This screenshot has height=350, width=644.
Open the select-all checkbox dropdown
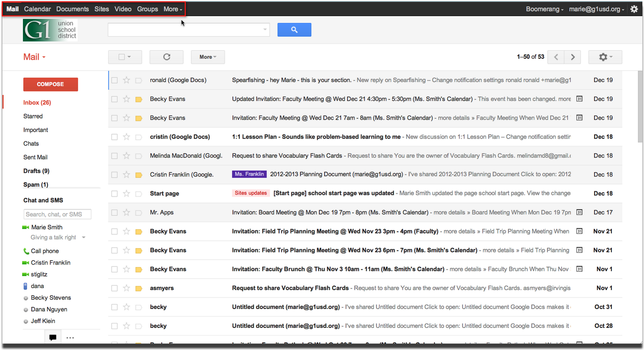(125, 57)
